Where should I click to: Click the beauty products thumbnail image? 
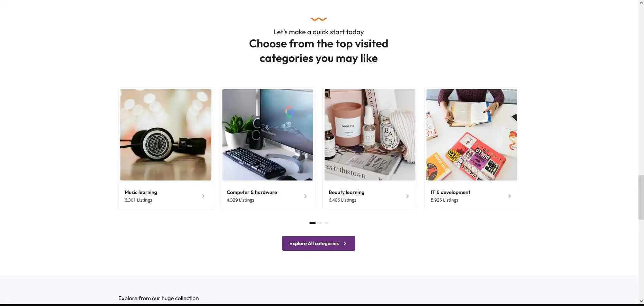370,135
